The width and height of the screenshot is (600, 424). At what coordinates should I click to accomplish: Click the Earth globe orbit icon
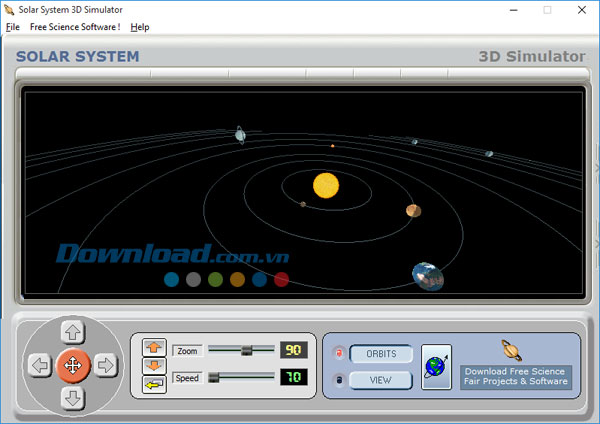tap(436, 365)
